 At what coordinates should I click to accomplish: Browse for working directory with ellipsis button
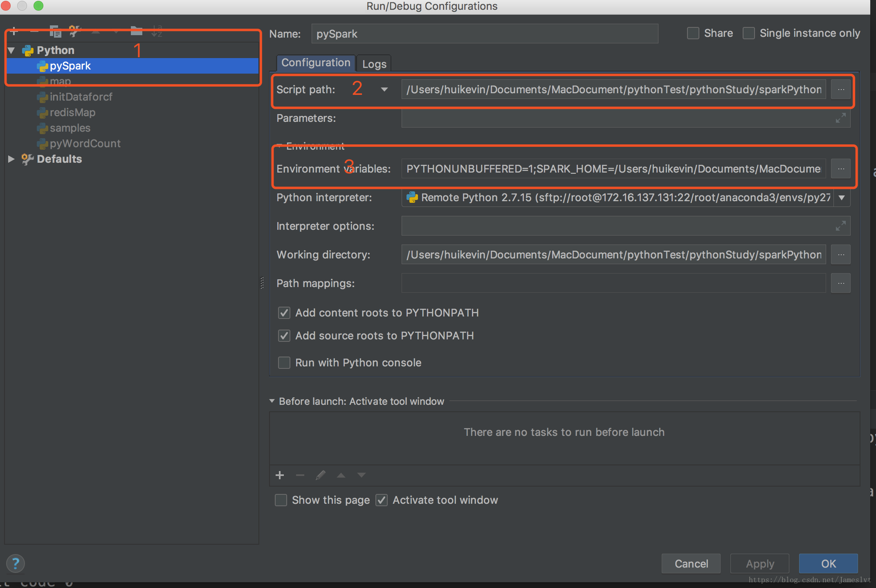pos(841,254)
